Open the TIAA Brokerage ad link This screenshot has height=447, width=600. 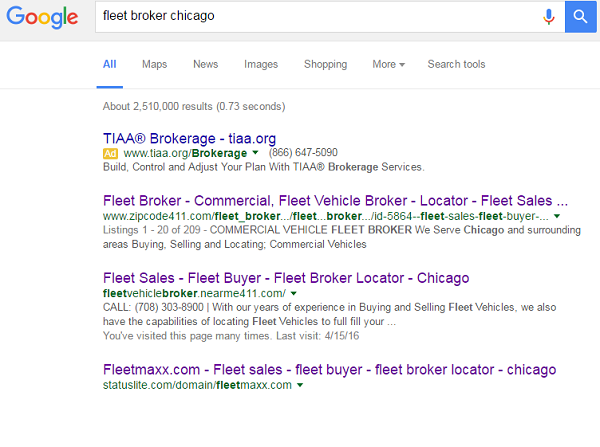coord(189,137)
